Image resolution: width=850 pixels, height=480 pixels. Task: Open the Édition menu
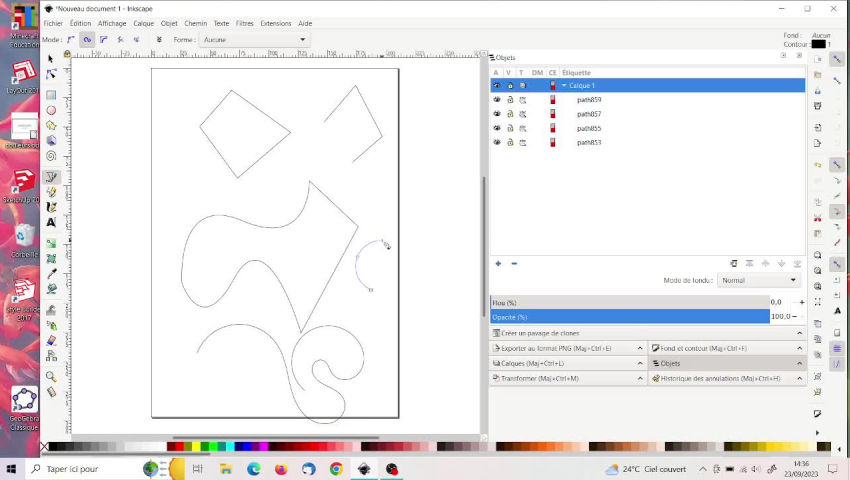tap(80, 23)
